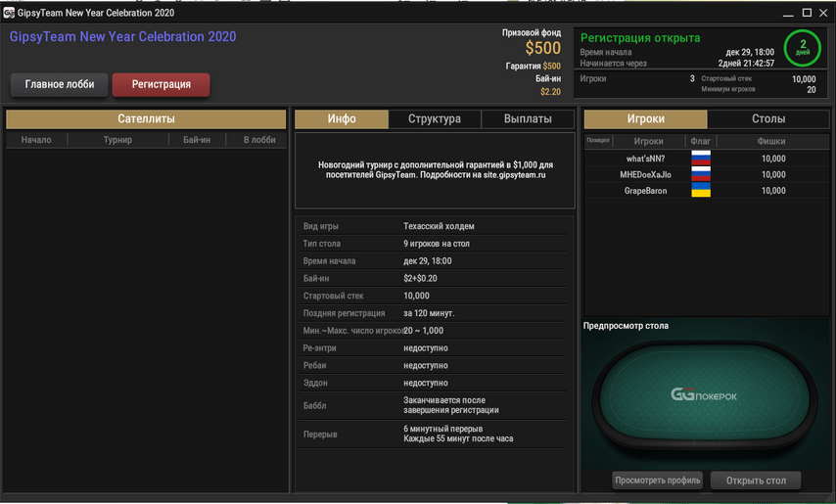Minimize the tournament lobby window
Image resolution: width=836 pixels, height=504 pixels.
pos(788,14)
